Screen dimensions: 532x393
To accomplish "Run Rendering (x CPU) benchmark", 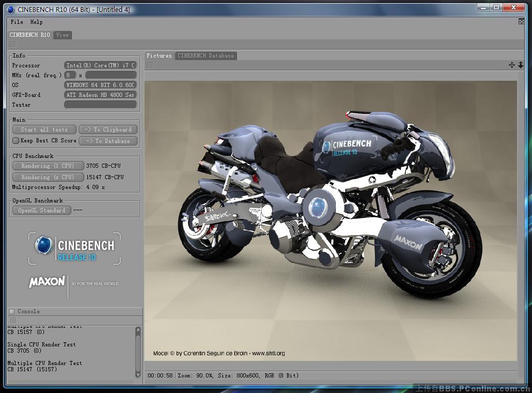I will point(48,177).
